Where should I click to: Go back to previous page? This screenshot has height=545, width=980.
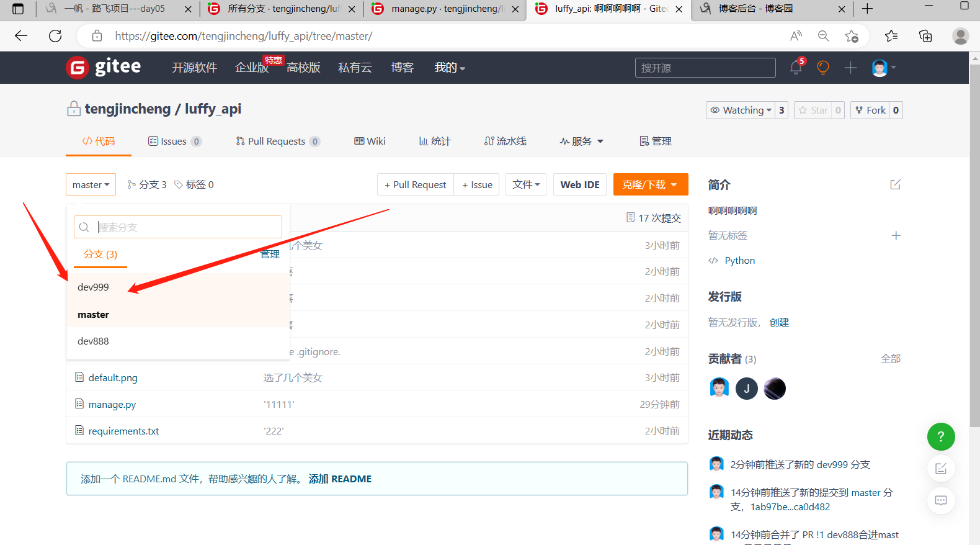click(21, 36)
